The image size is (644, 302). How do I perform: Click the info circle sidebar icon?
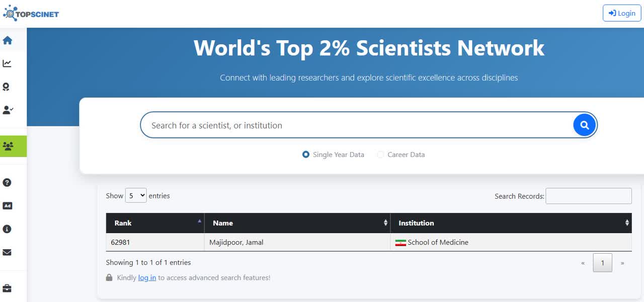point(7,229)
